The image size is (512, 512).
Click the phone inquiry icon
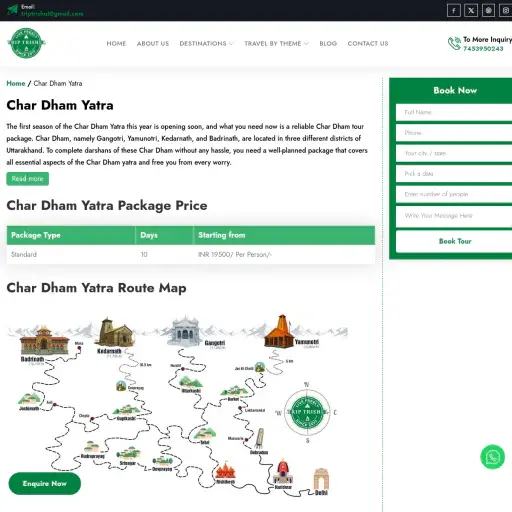pos(454,44)
